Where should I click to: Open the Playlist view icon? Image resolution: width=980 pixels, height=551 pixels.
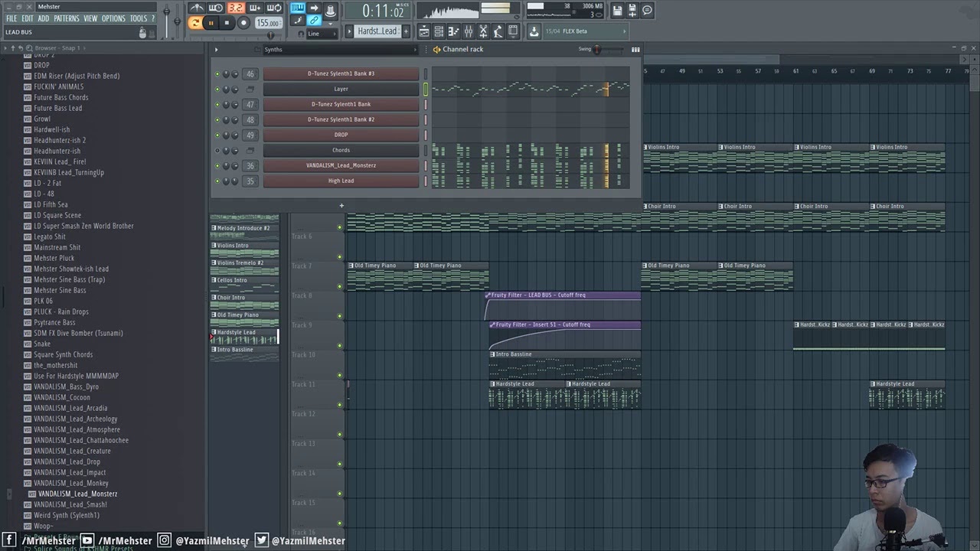point(423,31)
